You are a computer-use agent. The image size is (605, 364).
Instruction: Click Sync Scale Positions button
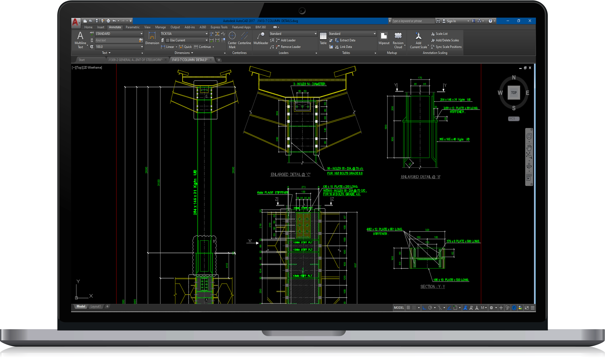(446, 47)
